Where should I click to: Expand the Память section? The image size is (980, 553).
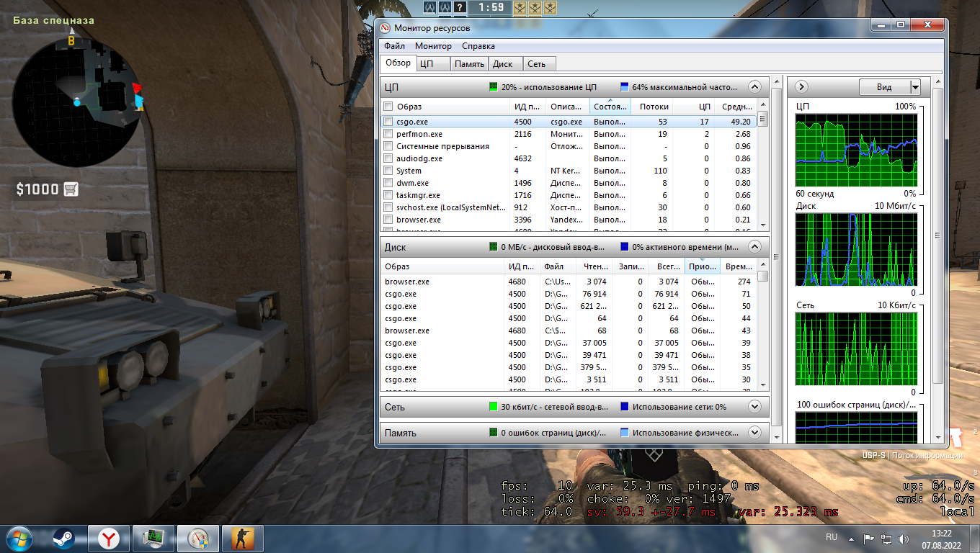click(x=754, y=433)
